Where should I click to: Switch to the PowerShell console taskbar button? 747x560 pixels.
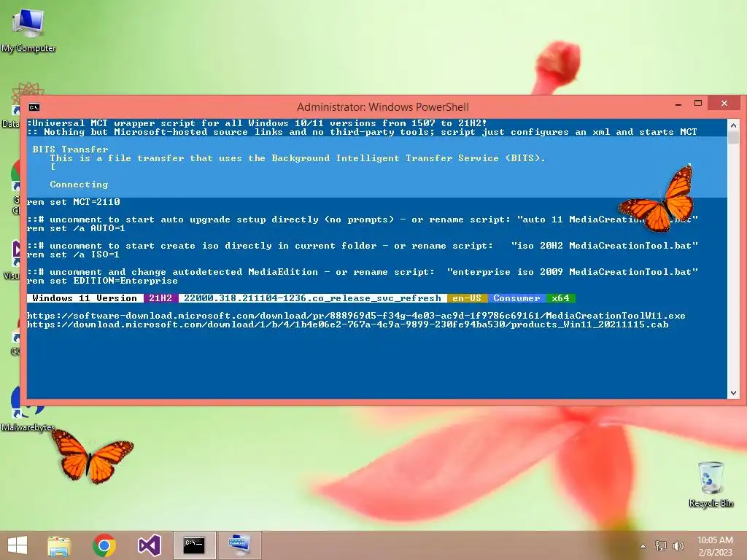click(x=194, y=545)
